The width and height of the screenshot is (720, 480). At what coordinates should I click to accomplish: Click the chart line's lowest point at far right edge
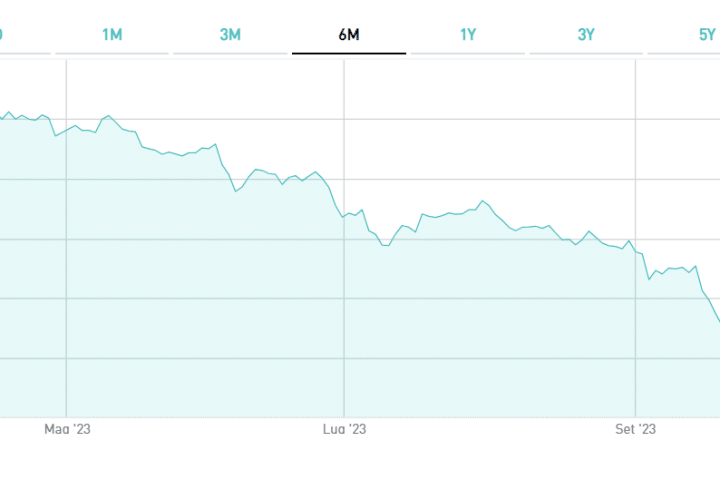click(x=717, y=321)
